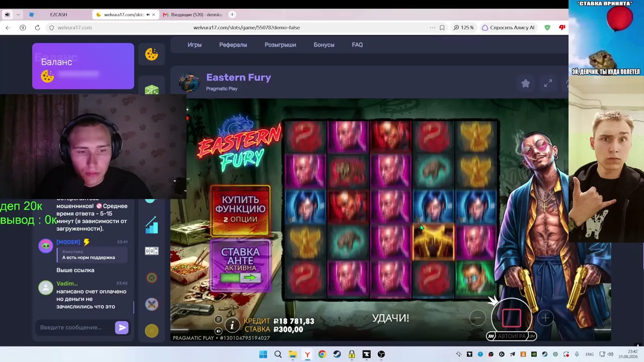Open Google Chrome from the taskbar
The width and height of the screenshot is (644, 362).
(322, 354)
